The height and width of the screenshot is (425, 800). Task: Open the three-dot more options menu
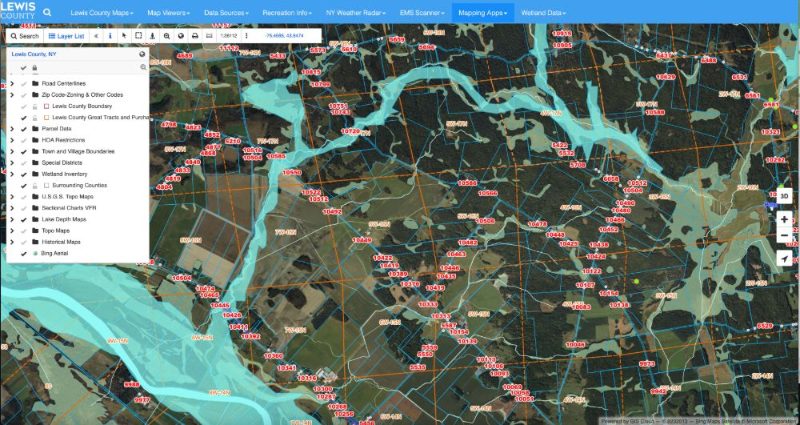(246, 36)
